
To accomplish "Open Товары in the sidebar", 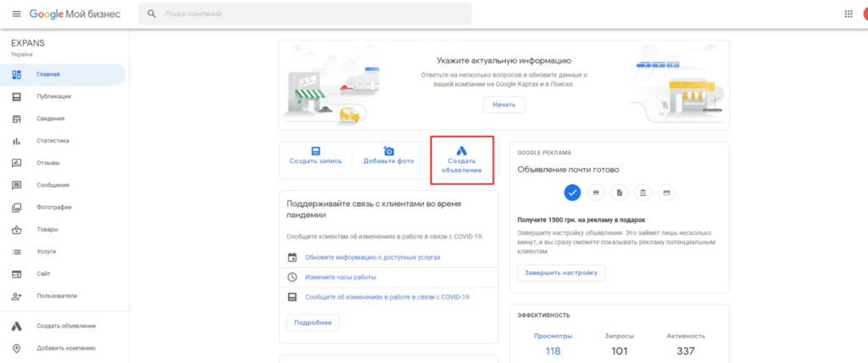I will 63,230.
